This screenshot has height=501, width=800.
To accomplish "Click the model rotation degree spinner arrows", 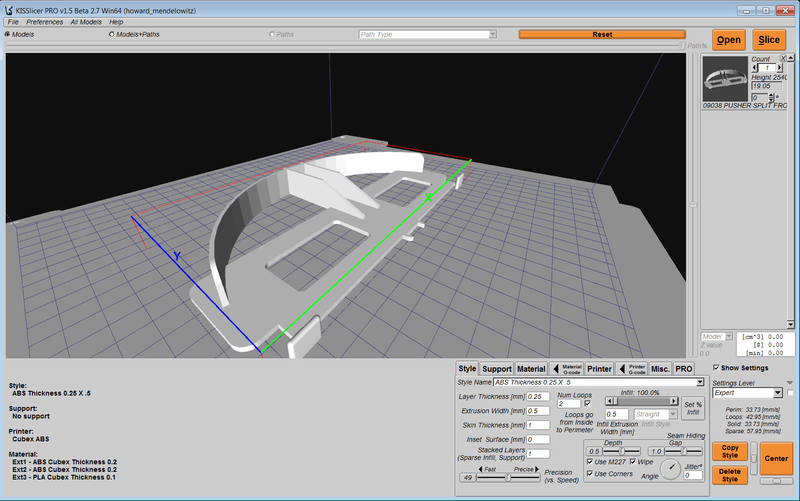I will pyautogui.click(x=771, y=97).
